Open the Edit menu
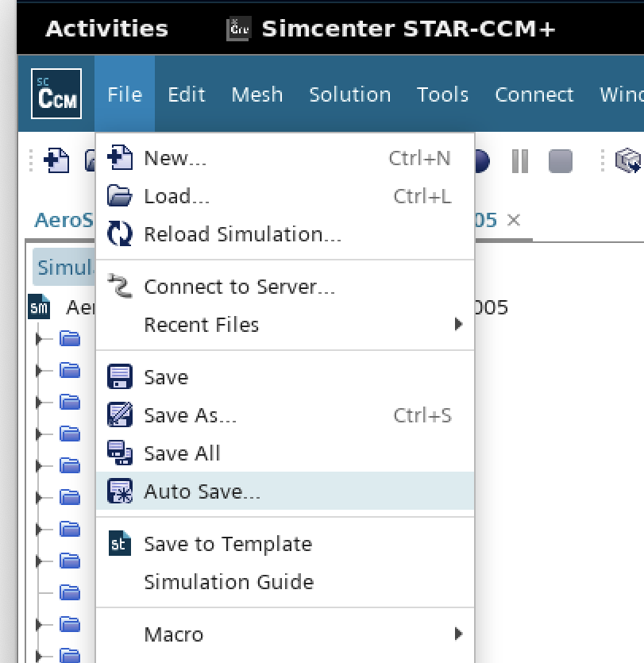This screenshot has width=644, height=663. click(187, 94)
